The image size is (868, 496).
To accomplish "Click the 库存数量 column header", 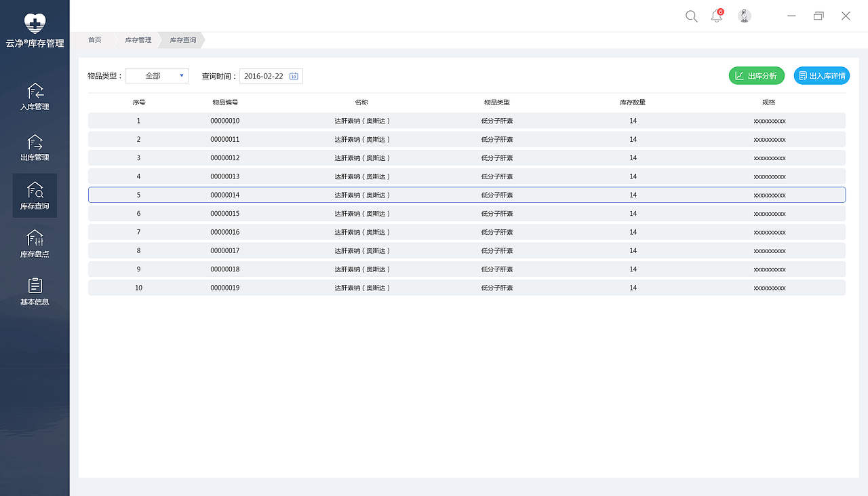I will (633, 102).
